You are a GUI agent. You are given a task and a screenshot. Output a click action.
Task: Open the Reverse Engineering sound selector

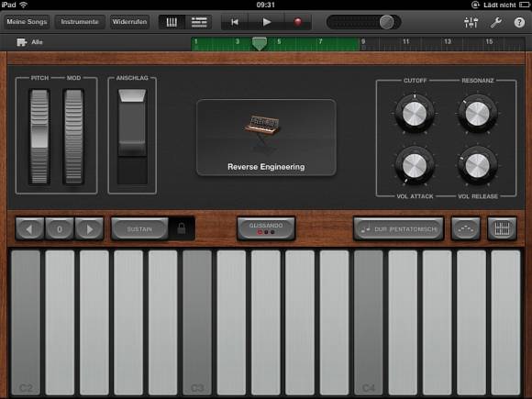click(x=266, y=138)
